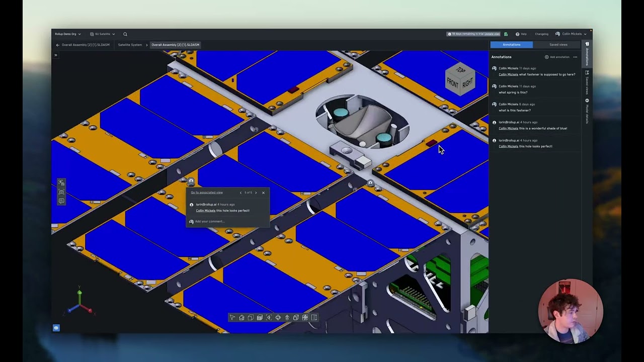Click the green document icon in header
Image resolution: width=644 pixels, height=362 pixels.
coord(506,34)
